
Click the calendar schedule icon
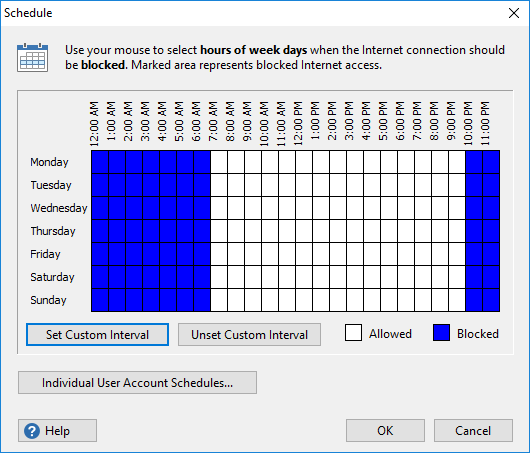[32, 57]
